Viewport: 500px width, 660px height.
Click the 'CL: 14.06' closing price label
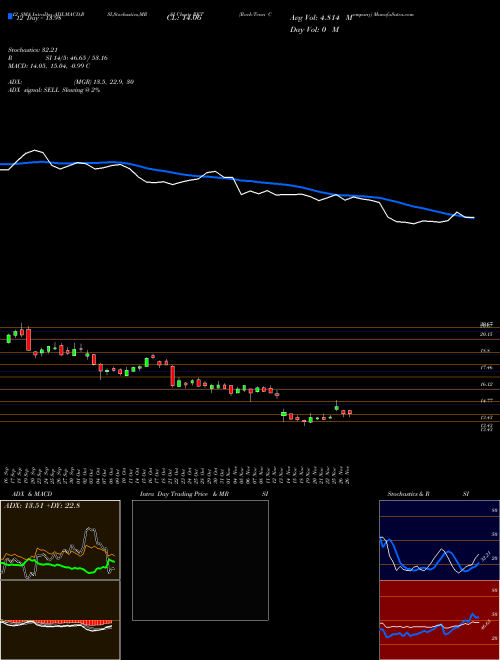pyautogui.click(x=185, y=18)
